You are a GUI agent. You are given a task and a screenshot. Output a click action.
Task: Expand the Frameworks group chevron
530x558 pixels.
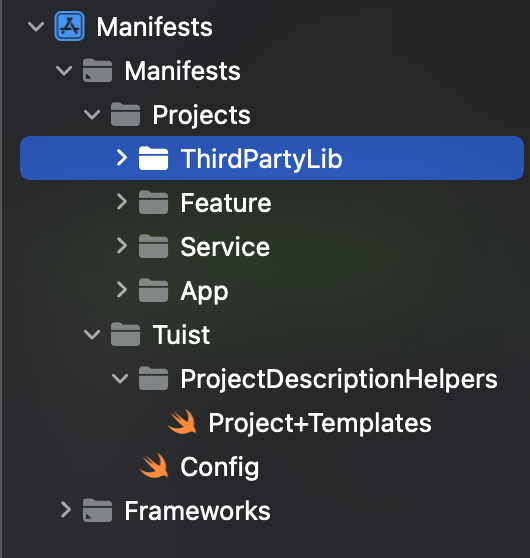(65, 510)
